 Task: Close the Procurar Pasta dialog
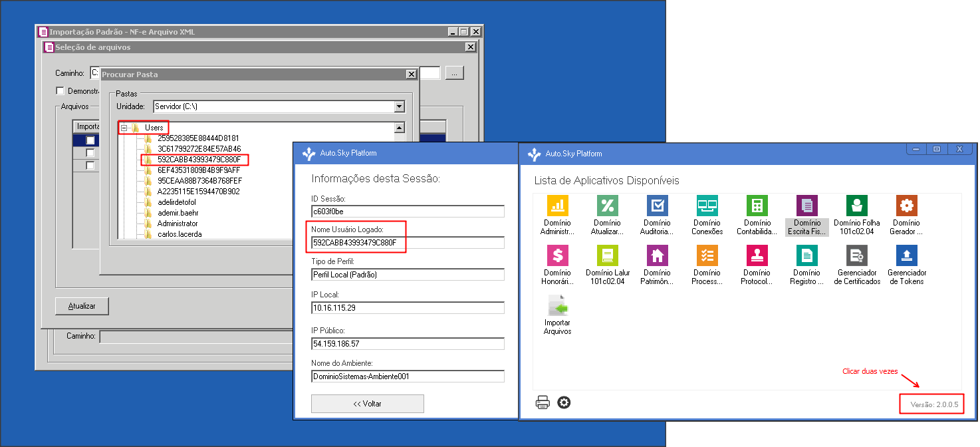coord(412,74)
